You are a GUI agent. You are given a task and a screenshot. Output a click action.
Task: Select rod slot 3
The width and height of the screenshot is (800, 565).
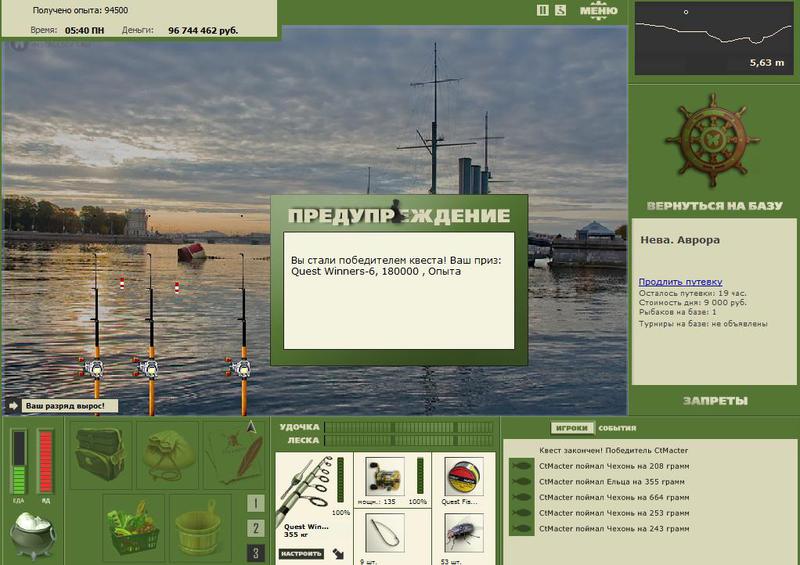pos(256,553)
